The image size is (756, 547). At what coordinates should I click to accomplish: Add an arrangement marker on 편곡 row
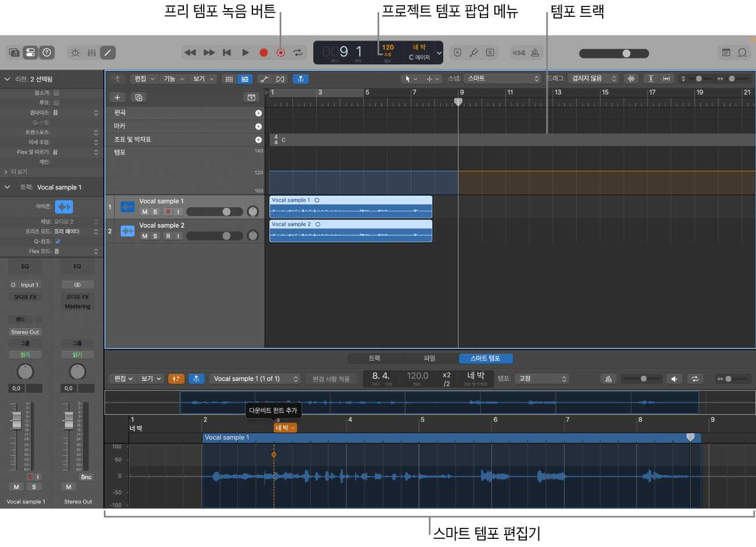tap(258, 113)
